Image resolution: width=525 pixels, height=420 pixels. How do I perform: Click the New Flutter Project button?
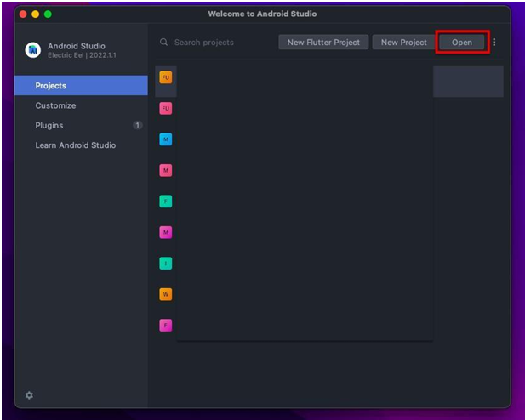pyautogui.click(x=323, y=43)
